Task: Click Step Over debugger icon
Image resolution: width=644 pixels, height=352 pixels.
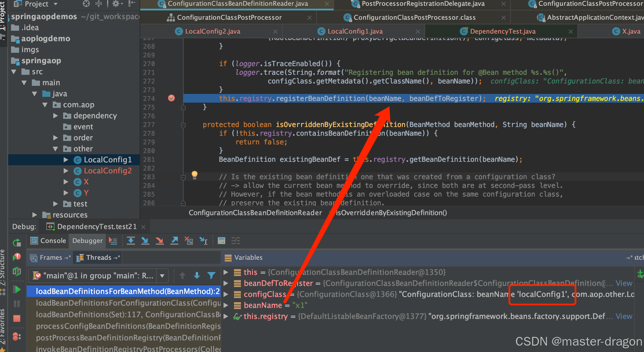Action: click(x=131, y=241)
